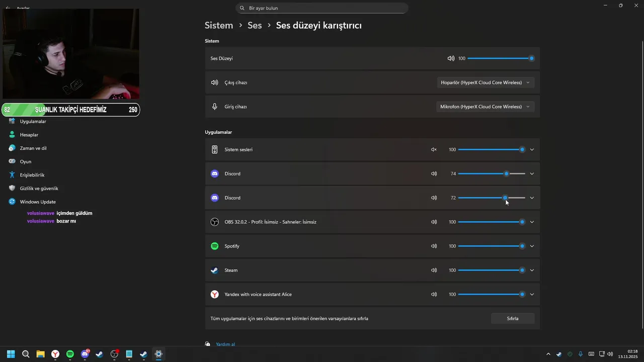Mute the Spotify volume speaker icon
The image size is (644, 362).
point(434,246)
